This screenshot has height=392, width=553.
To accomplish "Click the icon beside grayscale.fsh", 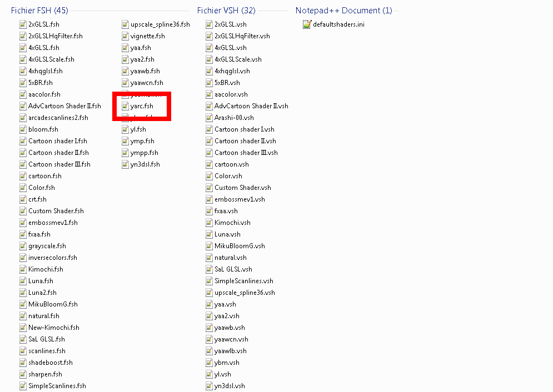I will pyautogui.click(x=23, y=246).
